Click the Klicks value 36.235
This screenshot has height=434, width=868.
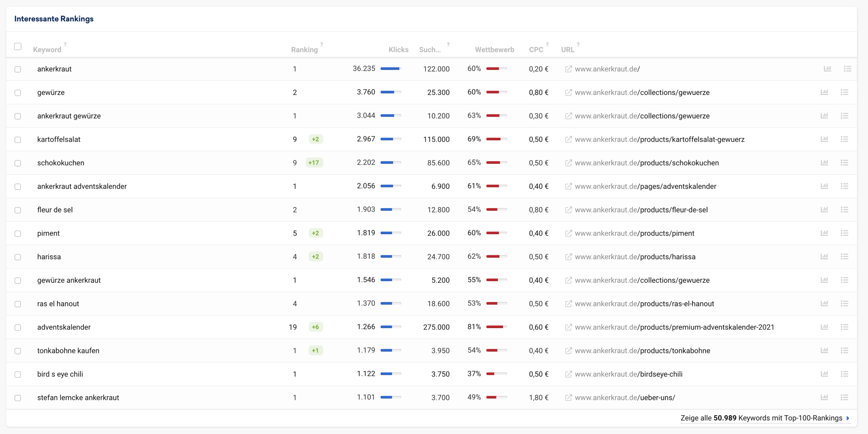364,68
